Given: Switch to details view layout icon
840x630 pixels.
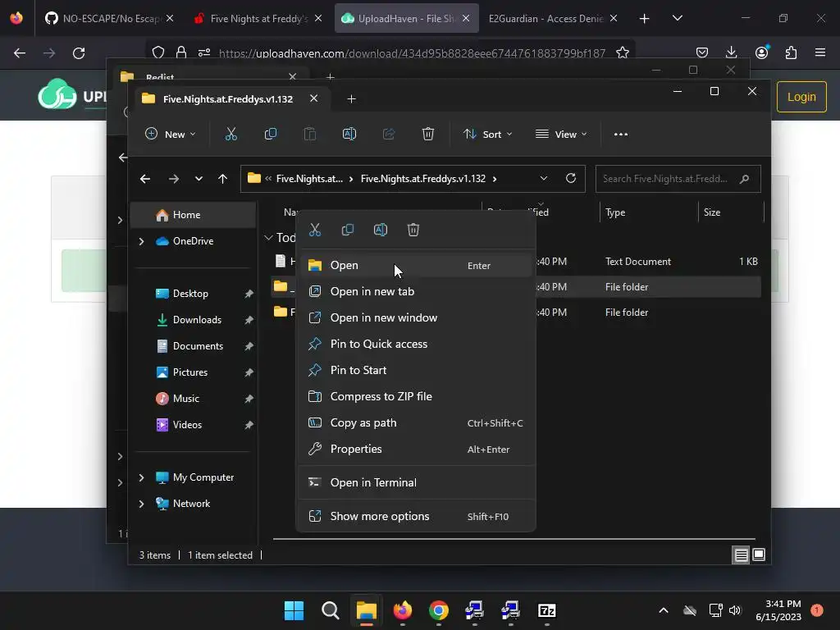Looking at the screenshot, I should pos(741,555).
